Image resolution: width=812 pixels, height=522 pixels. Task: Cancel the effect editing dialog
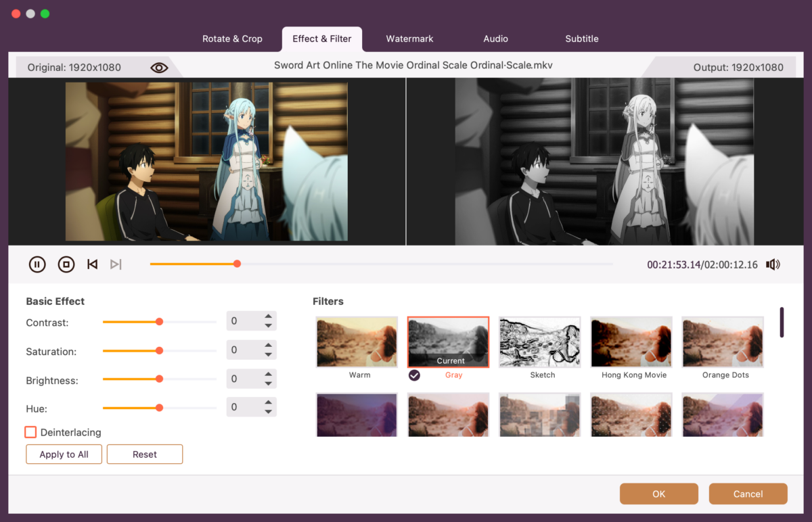coord(748,494)
